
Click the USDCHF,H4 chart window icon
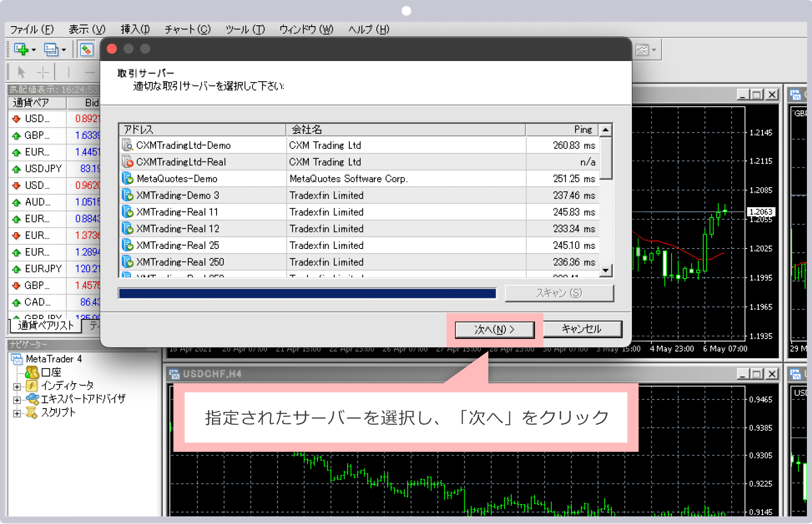[x=174, y=374]
